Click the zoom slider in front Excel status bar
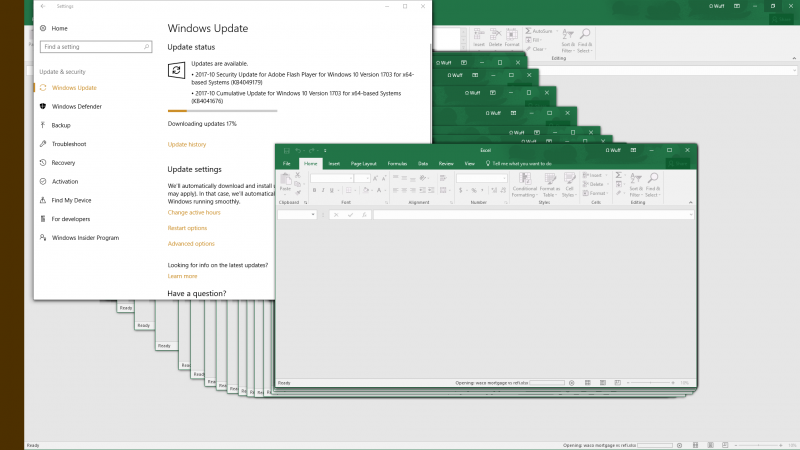 tap(652, 382)
